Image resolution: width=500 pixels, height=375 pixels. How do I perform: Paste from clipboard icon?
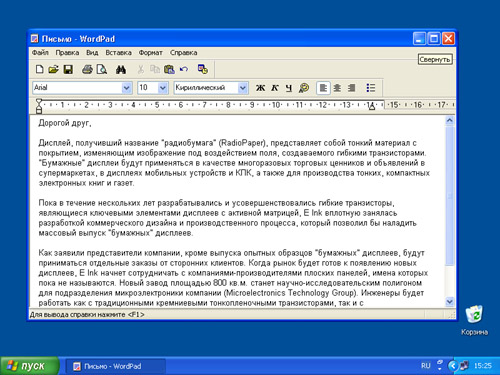pos(169,69)
